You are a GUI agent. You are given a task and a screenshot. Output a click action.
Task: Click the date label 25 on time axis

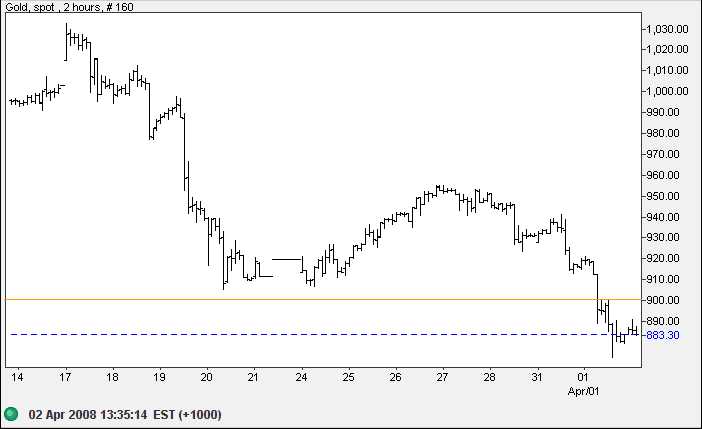348,378
